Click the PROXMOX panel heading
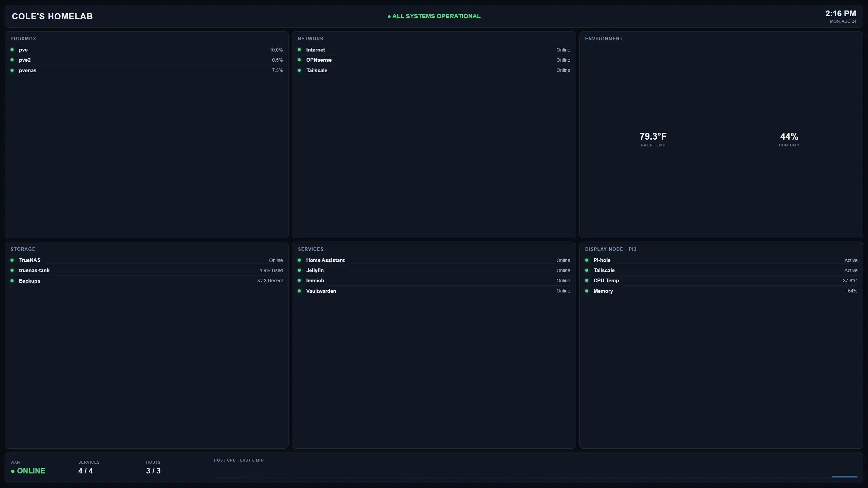 click(x=23, y=39)
